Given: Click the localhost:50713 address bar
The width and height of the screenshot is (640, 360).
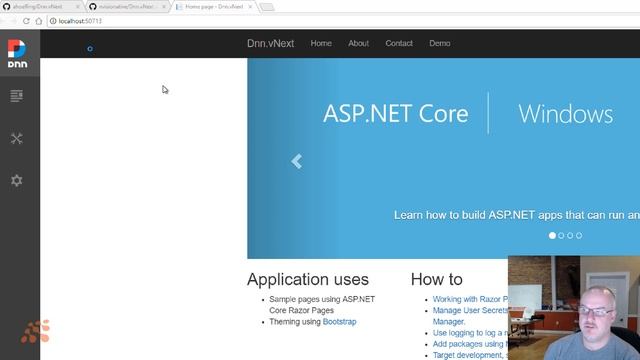Looking at the screenshot, I should coord(343,21).
